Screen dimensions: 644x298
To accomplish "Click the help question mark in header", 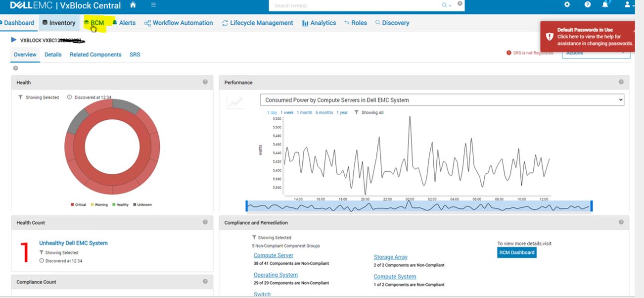I will (x=587, y=4).
